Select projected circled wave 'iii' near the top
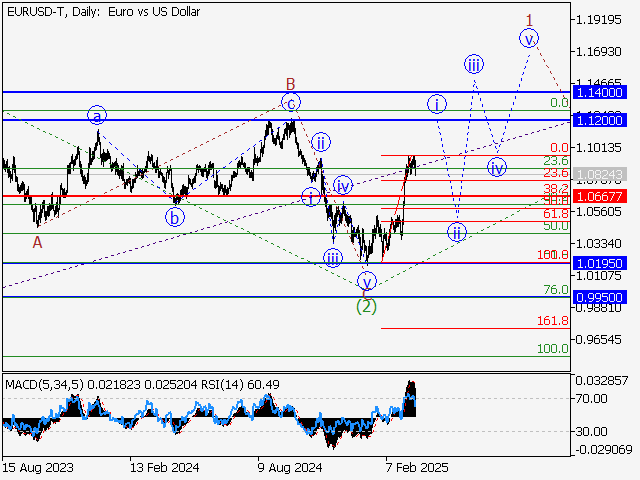Screen dimensions: 640x480 tap(474, 65)
